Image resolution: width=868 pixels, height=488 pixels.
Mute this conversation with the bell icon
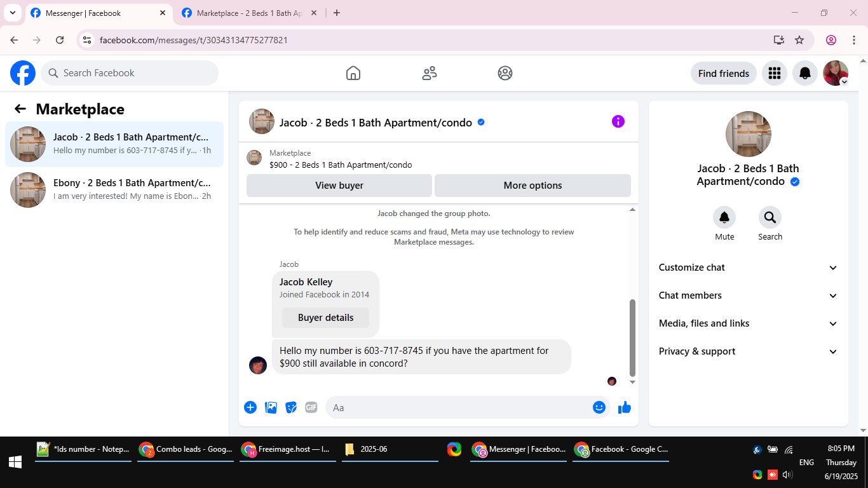pyautogui.click(x=724, y=218)
